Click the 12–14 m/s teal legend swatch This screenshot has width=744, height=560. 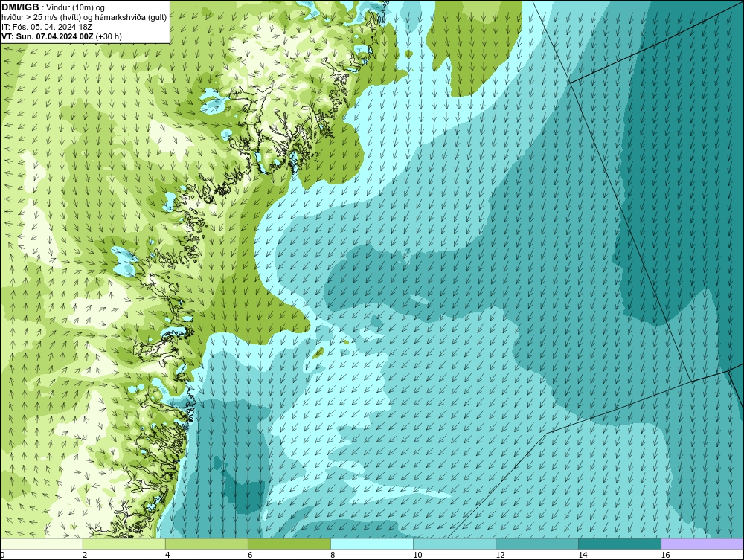pos(537,544)
